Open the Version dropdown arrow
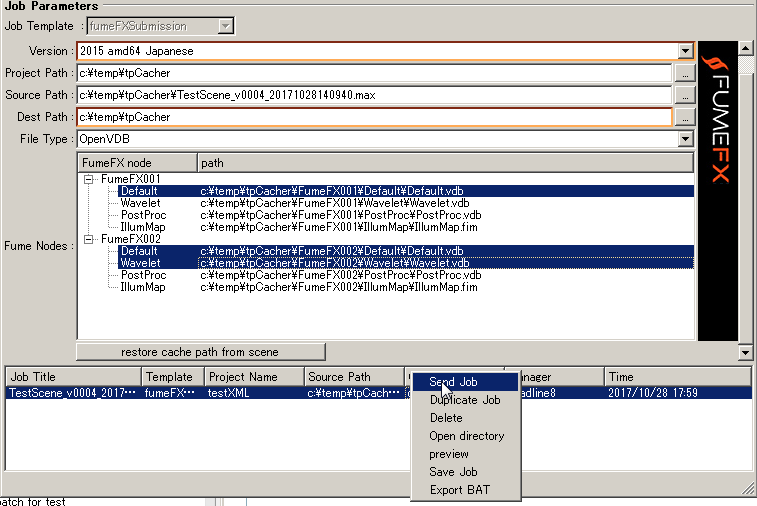Image resolution: width=757 pixels, height=506 pixels. click(685, 51)
